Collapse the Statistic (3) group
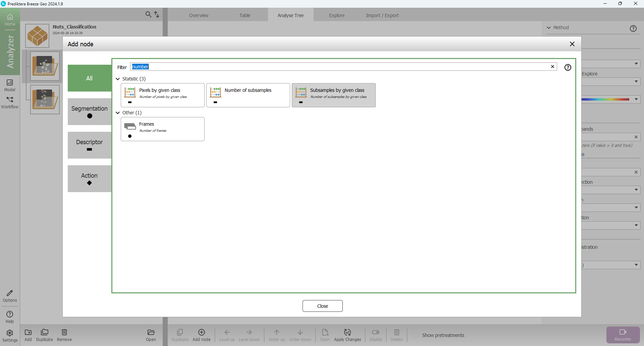This screenshot has width=644, height=346. 118,79
